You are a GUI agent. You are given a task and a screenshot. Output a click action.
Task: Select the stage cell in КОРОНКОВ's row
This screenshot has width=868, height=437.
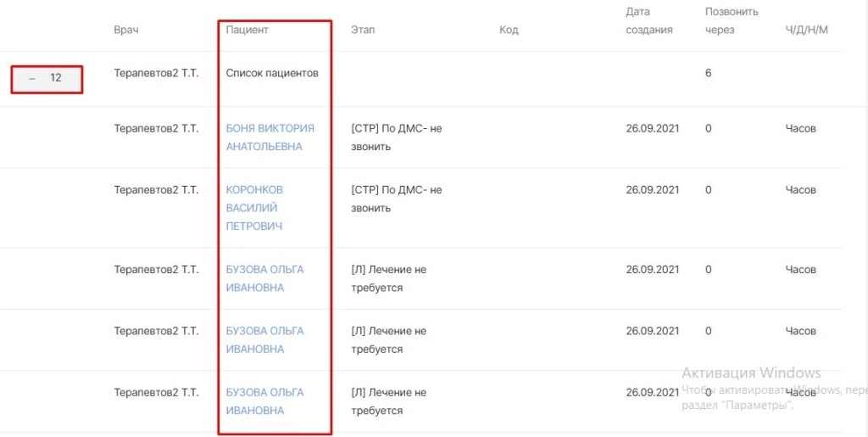click(x=396, y=199)
